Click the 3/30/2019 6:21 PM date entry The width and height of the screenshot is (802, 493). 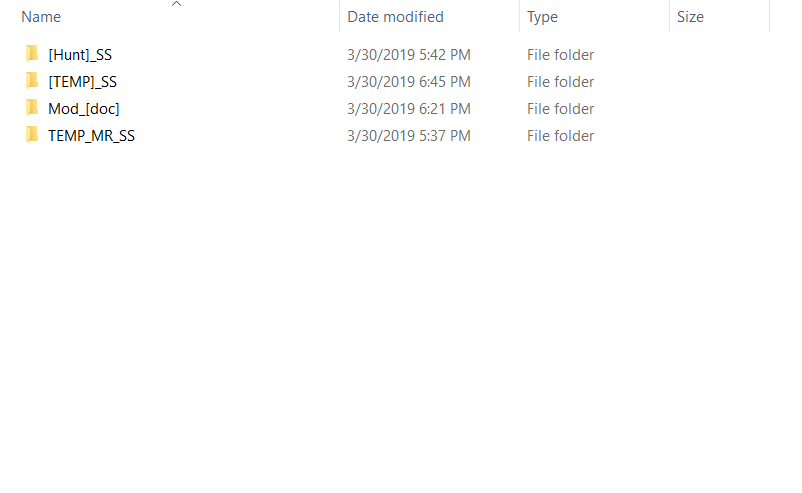point(409,109)
